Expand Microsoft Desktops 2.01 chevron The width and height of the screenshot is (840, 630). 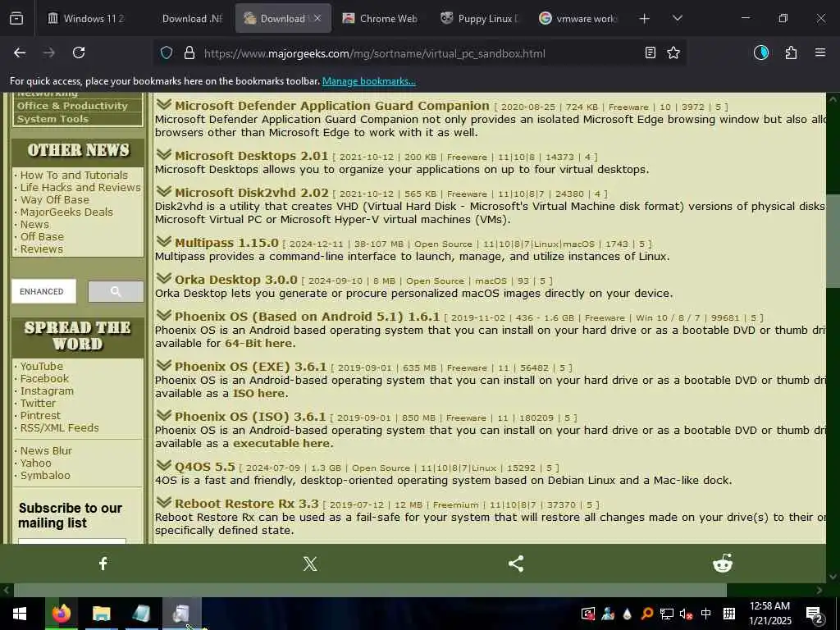coord(164,154)
